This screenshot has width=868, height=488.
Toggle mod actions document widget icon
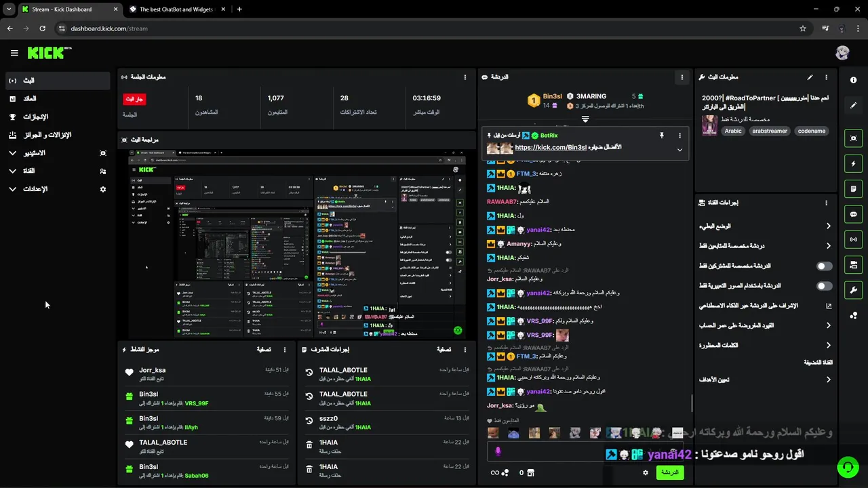[x=853, y=188]
